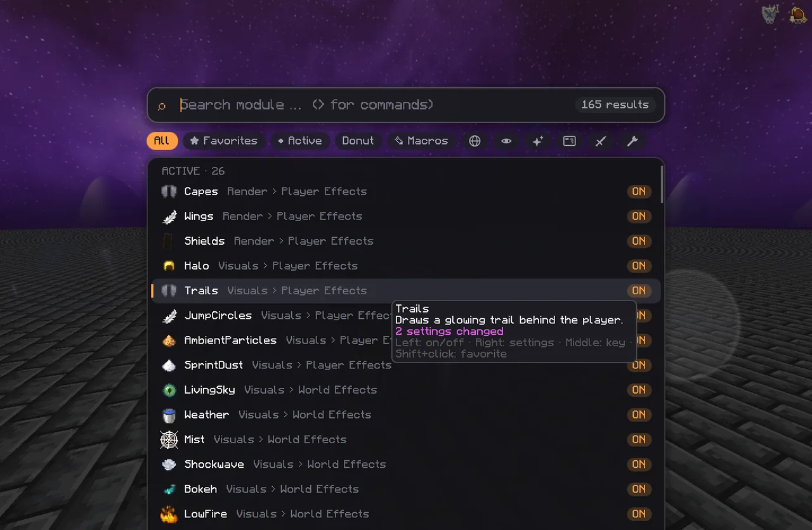Select the sword category filter icon
This screenshot has width=812, height=530.
(x=601, y=141)
